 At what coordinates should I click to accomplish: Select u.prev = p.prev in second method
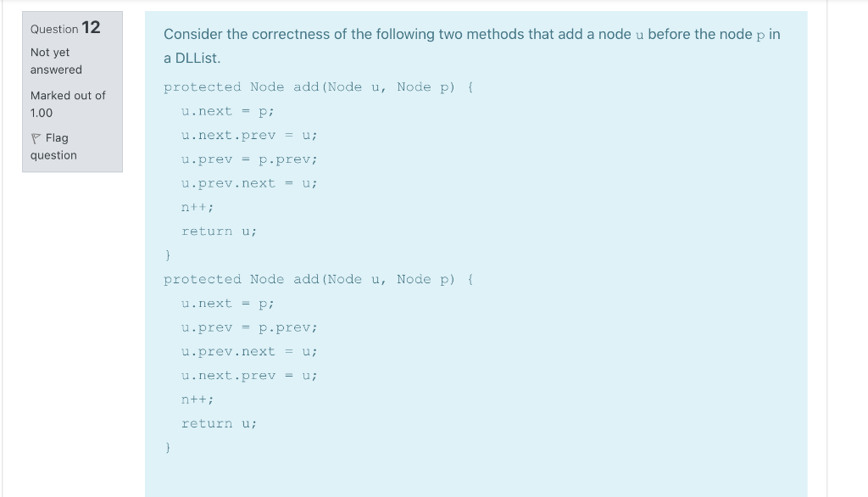[x=249, y=327]
